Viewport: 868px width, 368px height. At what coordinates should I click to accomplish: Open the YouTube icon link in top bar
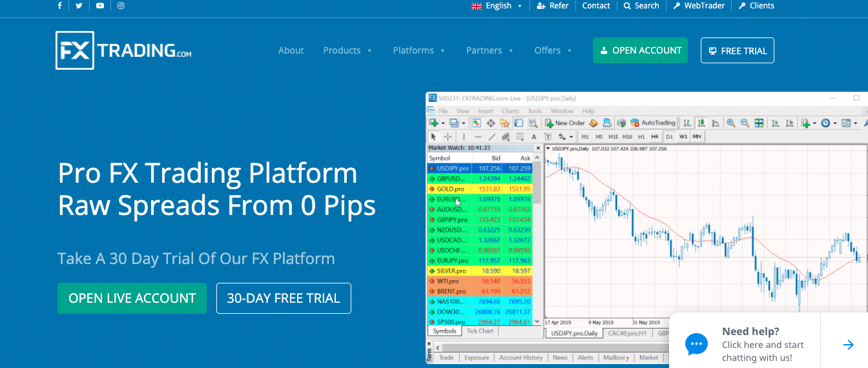tap(99, 6)
